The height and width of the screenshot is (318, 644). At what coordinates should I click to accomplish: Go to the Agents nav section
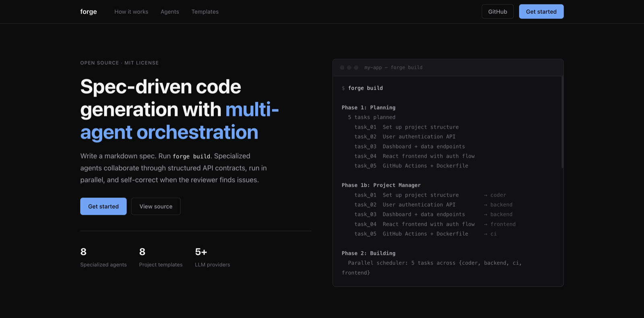[169, 12]
